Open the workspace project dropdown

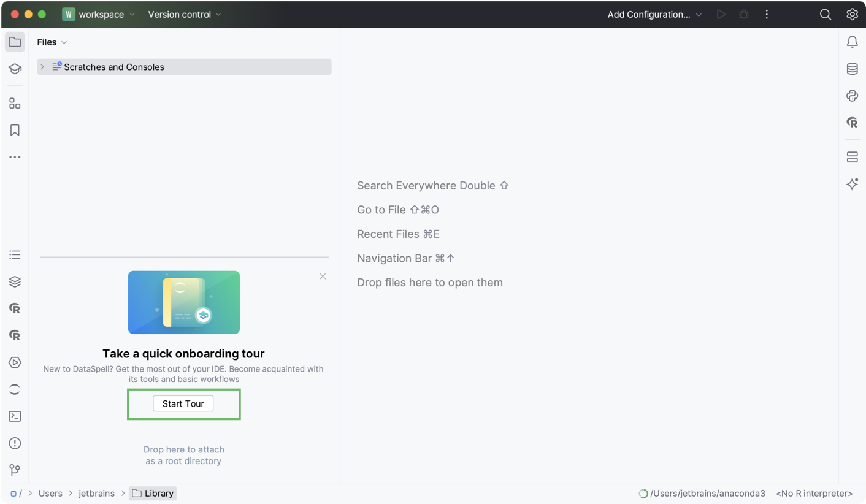pos(99,14)
